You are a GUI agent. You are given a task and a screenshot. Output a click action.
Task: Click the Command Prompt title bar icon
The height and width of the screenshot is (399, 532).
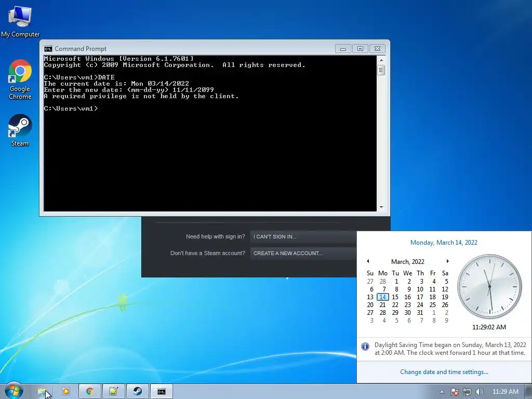pos(48,49)
